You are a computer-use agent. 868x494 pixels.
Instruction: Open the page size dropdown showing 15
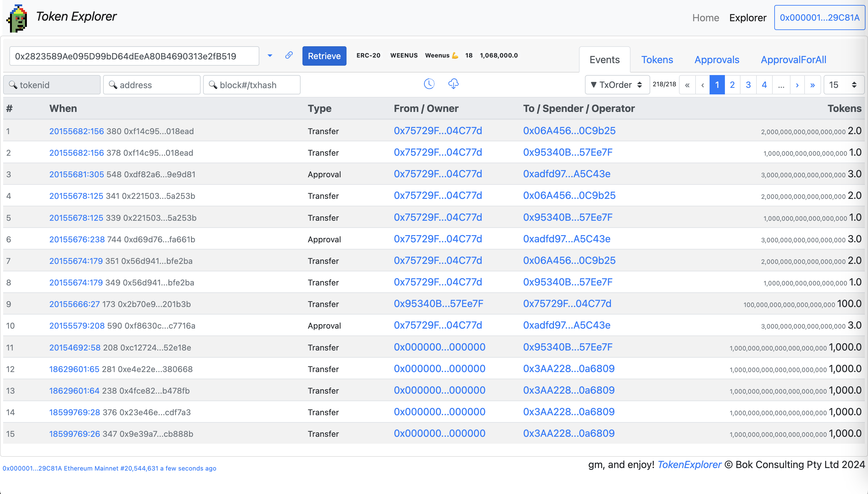(843, 85)
